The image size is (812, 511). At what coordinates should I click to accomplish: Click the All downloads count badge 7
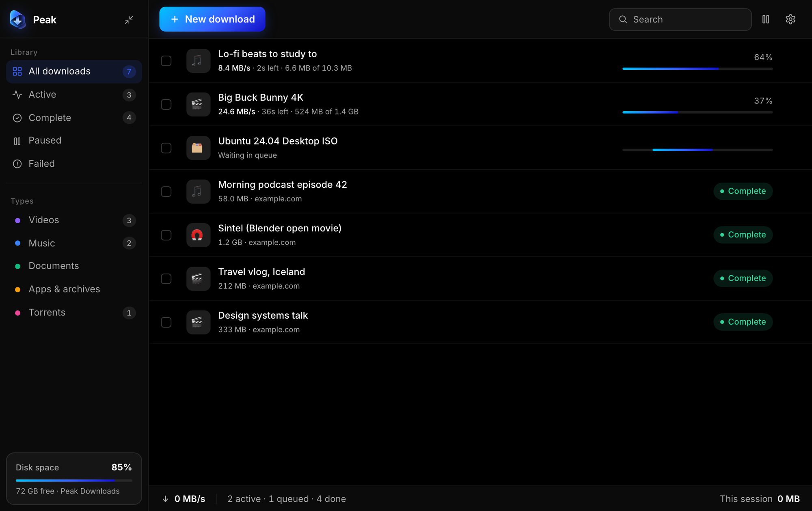click(x=129, y=71)
